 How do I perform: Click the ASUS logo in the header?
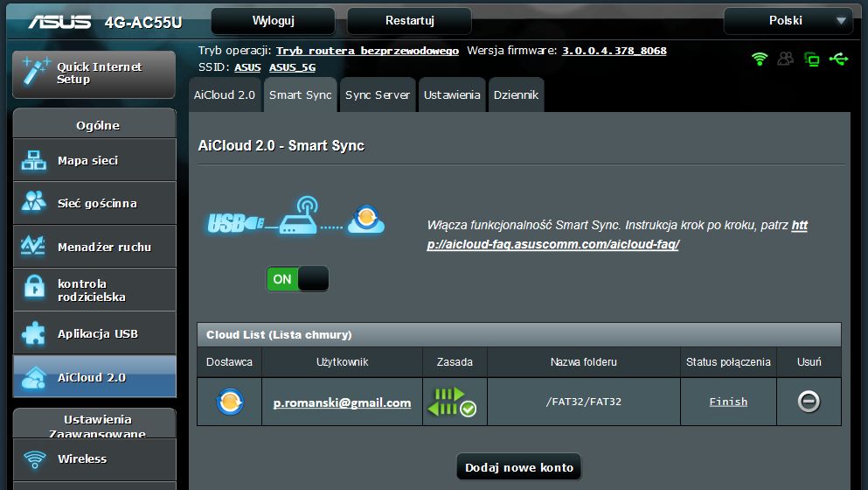coord(59,22)
